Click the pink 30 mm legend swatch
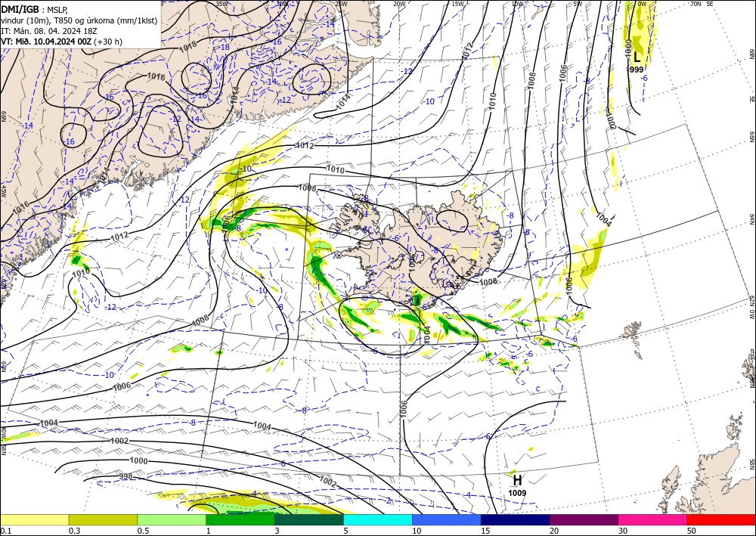Viewport: 756px width, 536px height. click(x=653, y=519)
